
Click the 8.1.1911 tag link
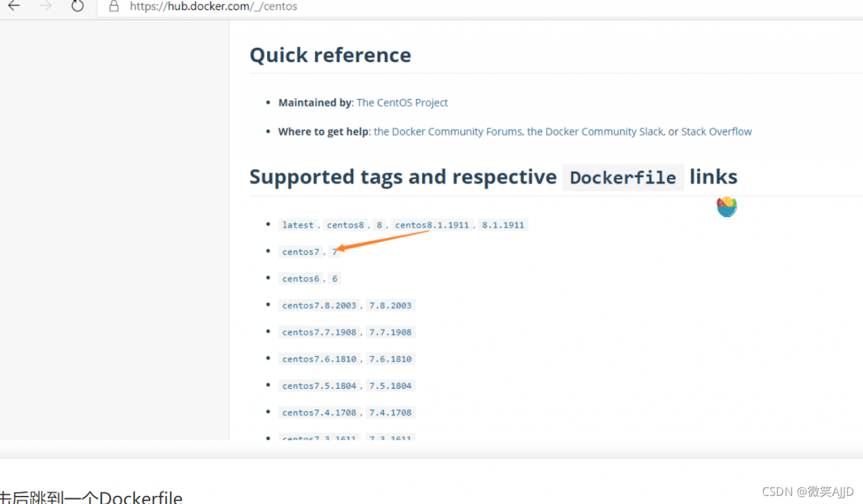pos(503,225)
